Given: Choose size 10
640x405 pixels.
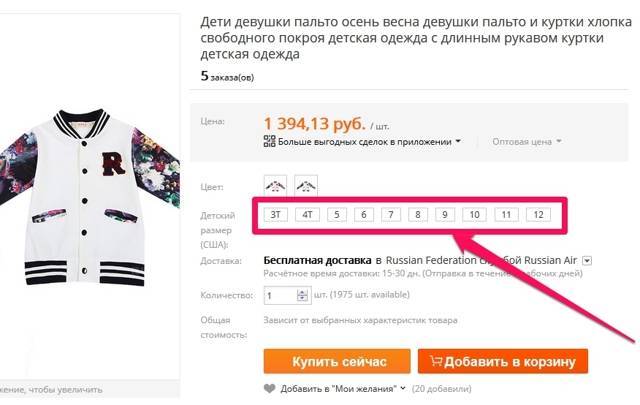Looking at the screenshot, I should [474, 215].
